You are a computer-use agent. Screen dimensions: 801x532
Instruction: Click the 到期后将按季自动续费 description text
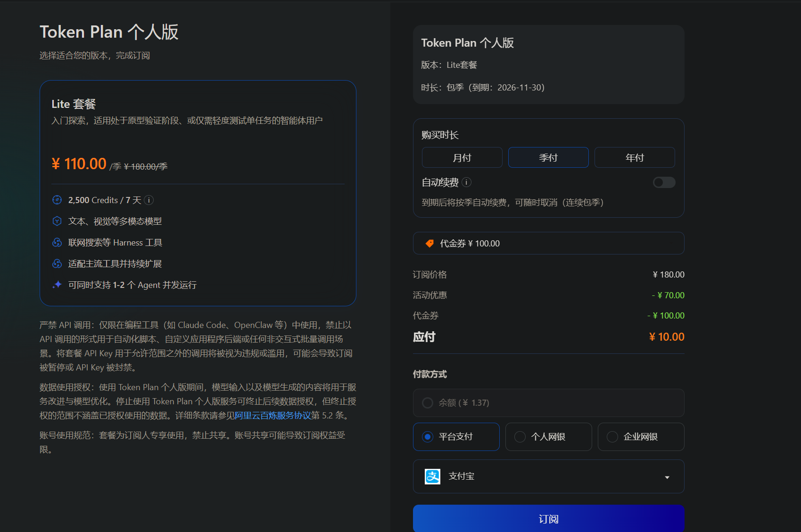click(x=512, y=203)
